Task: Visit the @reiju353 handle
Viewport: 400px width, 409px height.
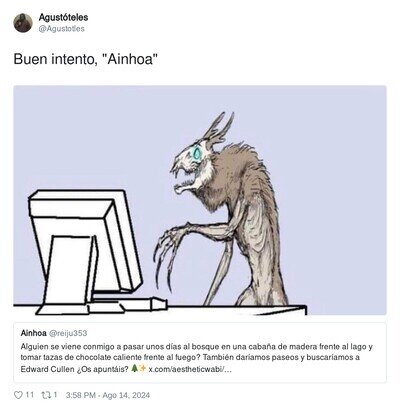Action: [68, 333]
